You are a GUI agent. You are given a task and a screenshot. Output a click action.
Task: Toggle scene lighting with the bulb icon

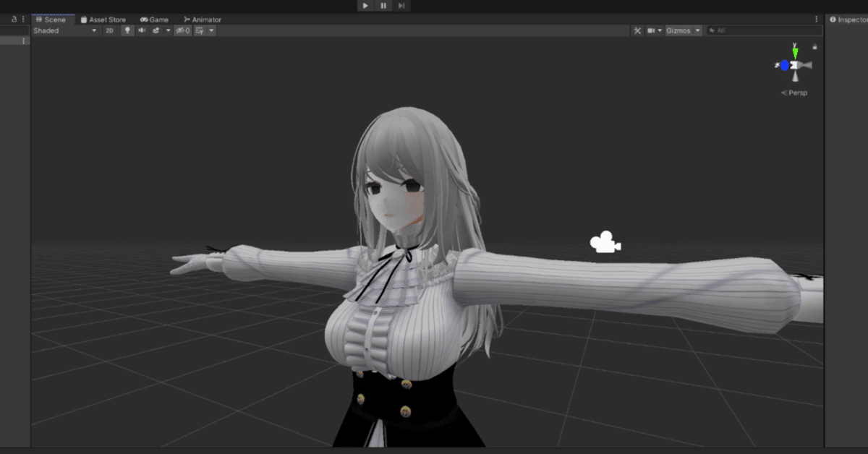click(128, 30)
